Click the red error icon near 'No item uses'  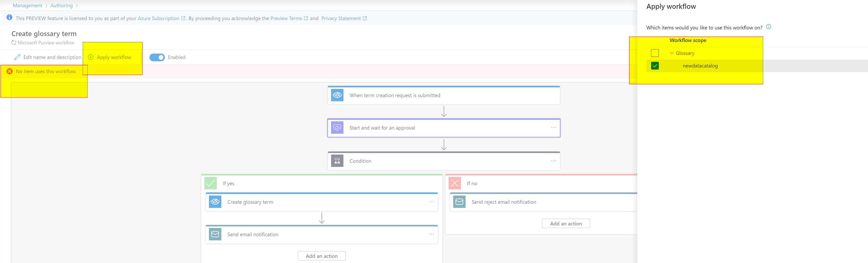(x=10, y=71)
